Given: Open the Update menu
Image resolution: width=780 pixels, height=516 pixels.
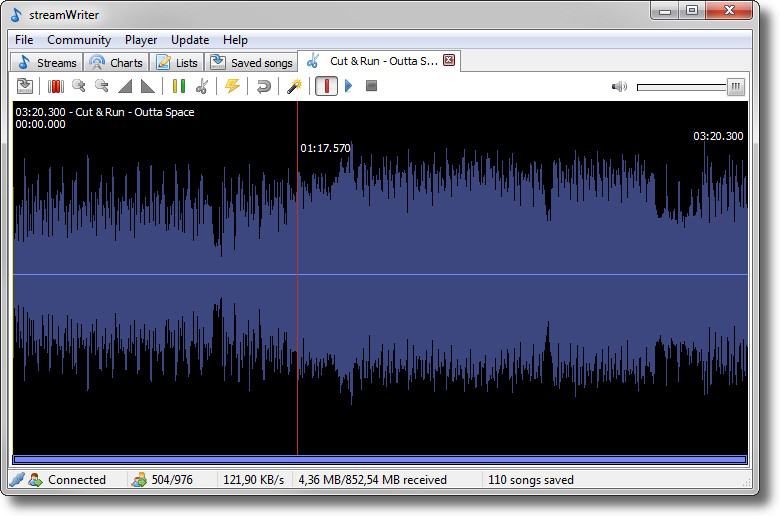Looking at the screenshot, I should point(190,40).
